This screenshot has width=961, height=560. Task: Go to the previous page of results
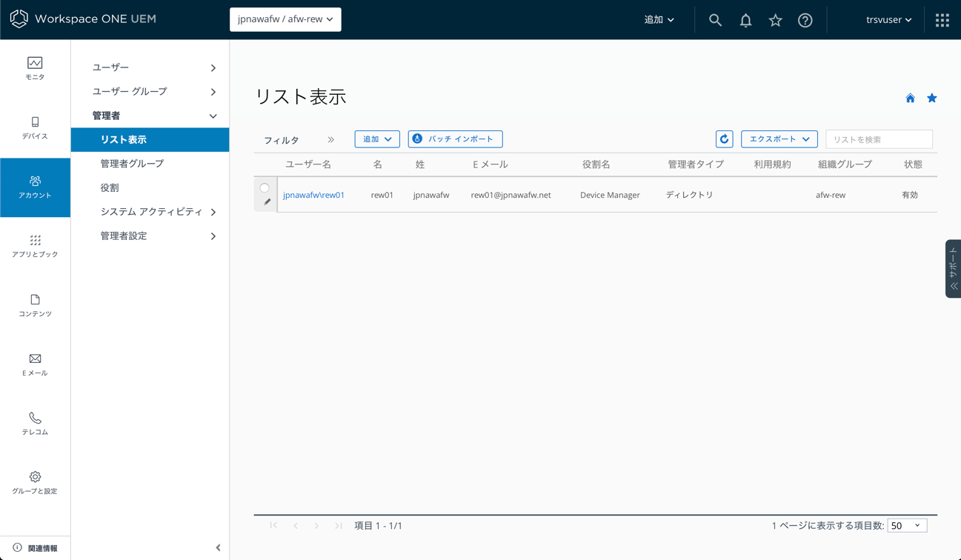pyautogui.click(x=296, y=525)
